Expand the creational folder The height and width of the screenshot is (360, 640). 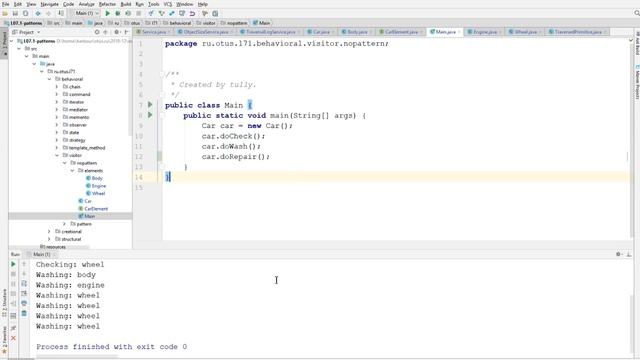(49, 231)
